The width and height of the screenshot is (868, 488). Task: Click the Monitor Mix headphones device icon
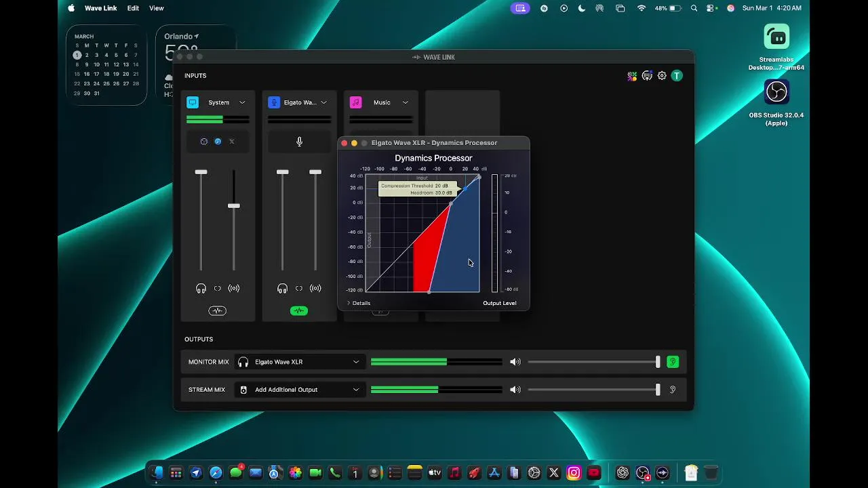pyautogui.click(x=243, y=362)
